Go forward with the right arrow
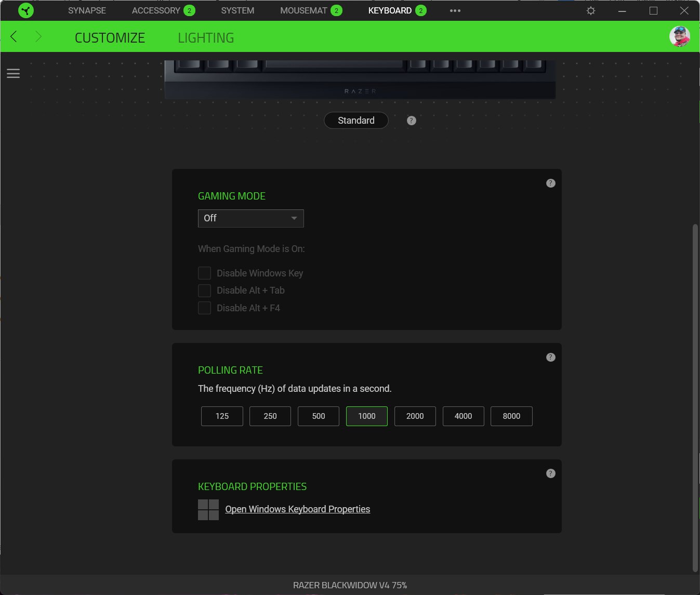Viewport: 700px width, 595px height. (x=38, y=36)
